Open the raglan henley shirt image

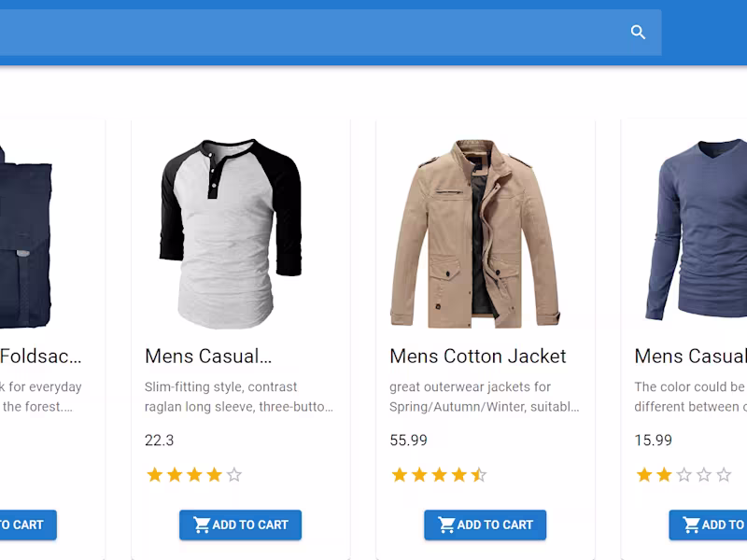(x=232, y=233)
